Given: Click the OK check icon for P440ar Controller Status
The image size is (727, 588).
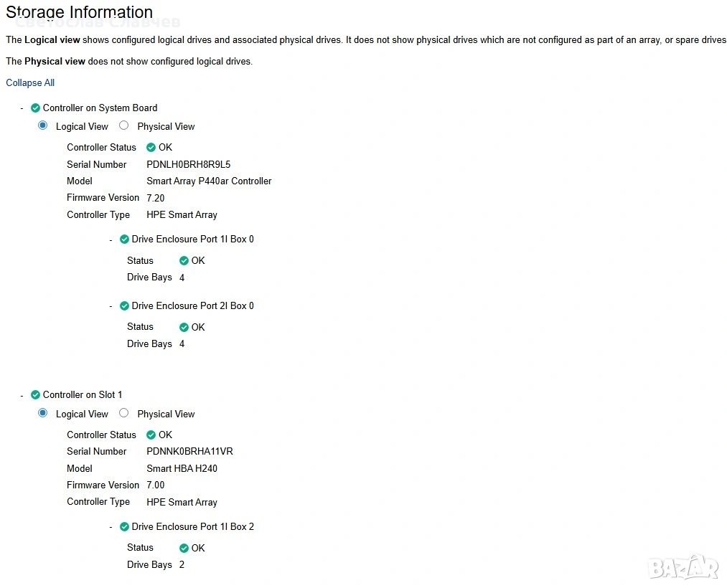Looking at the screenshot, I should pos(151,148).
